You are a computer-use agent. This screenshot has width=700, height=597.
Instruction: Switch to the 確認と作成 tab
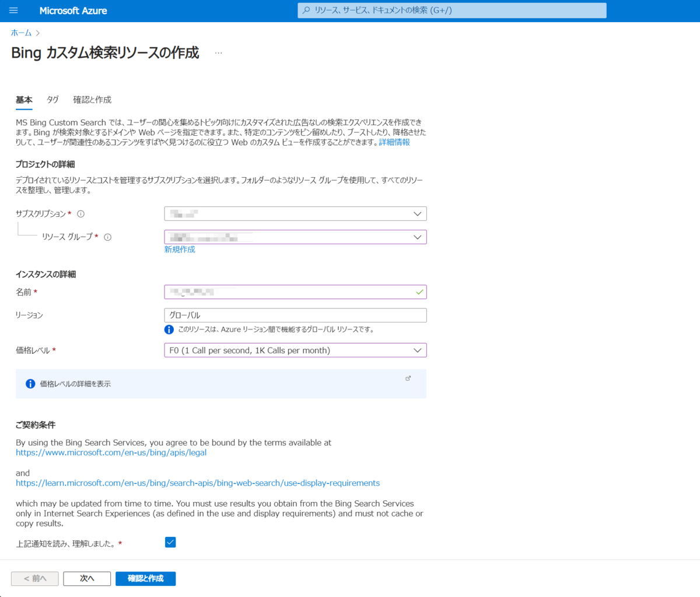click(92, 100)
